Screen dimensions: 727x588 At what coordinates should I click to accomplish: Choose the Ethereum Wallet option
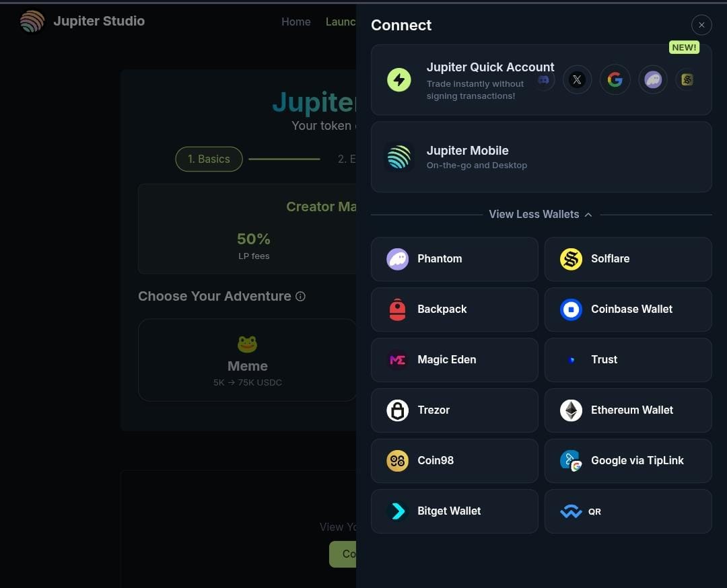[x=628, y=410]
